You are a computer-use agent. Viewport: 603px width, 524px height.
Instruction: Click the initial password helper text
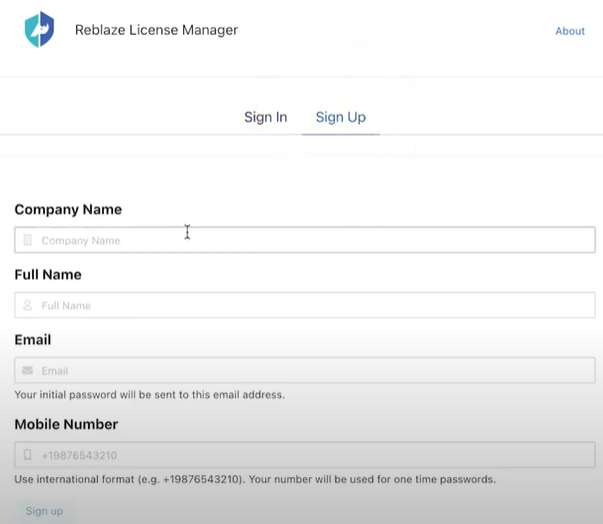coord(149,395)
